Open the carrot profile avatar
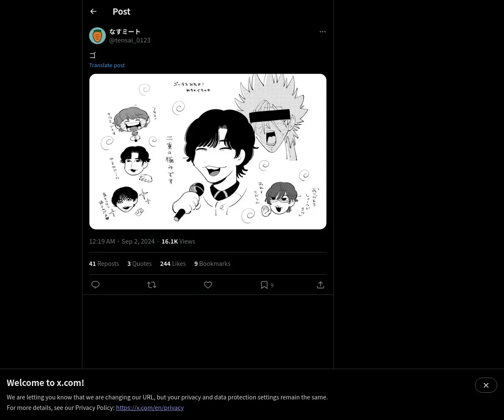The width and height of the screenshot is (504, 420). pyautogui.click(x=97, y=36)
